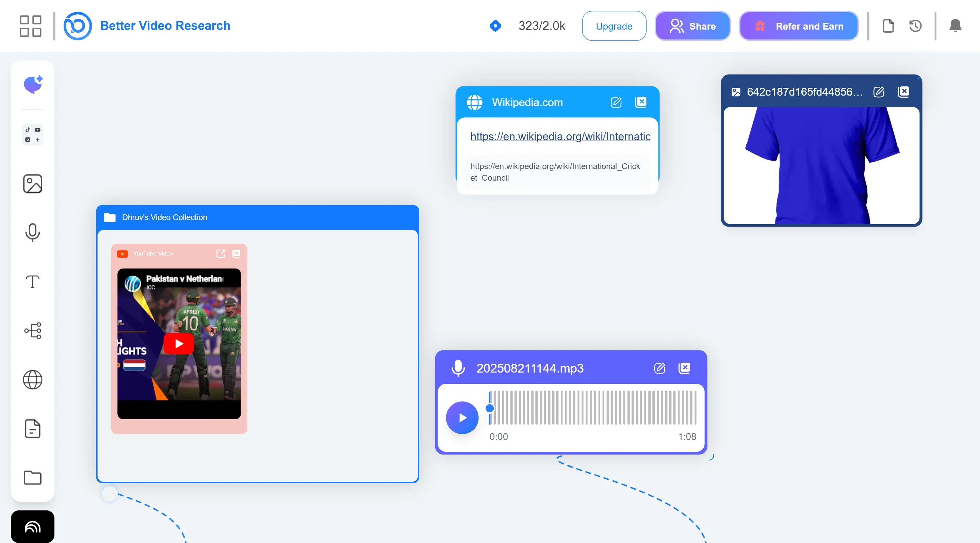Open the page document icon in header
This screenshot has height=543, width=980.
coord(888,26)
